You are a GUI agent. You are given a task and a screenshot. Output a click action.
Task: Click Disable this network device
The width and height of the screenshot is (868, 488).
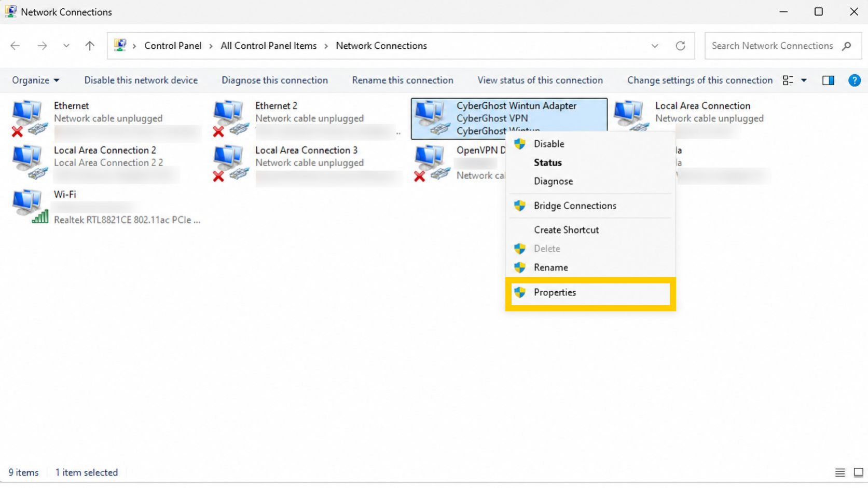(x=141, y=80)
